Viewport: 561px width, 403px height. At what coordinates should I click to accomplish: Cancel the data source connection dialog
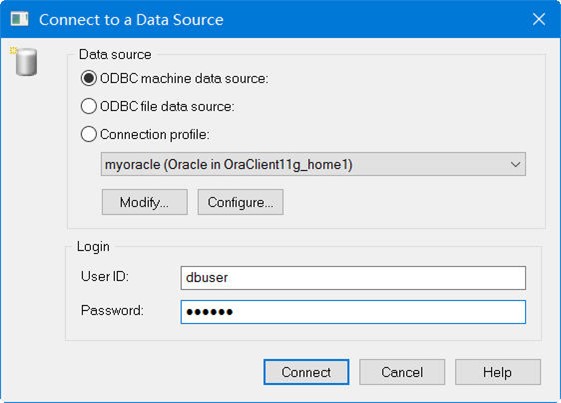click(x=402, y=372)
